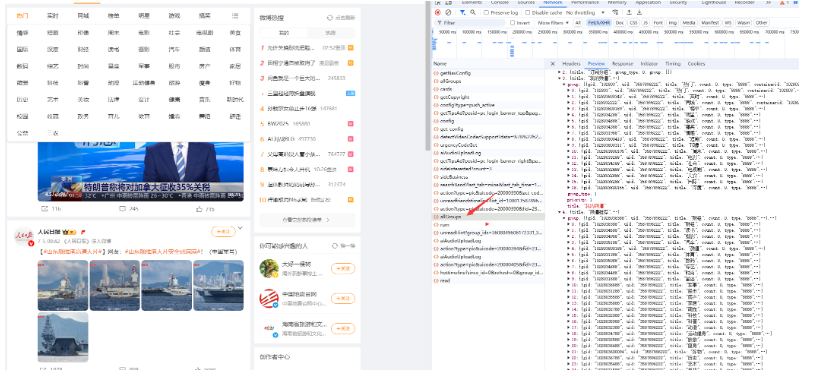This screenshot has height=382, width=816.
Task: Open comments on news video post
Action: pos(123,209)
